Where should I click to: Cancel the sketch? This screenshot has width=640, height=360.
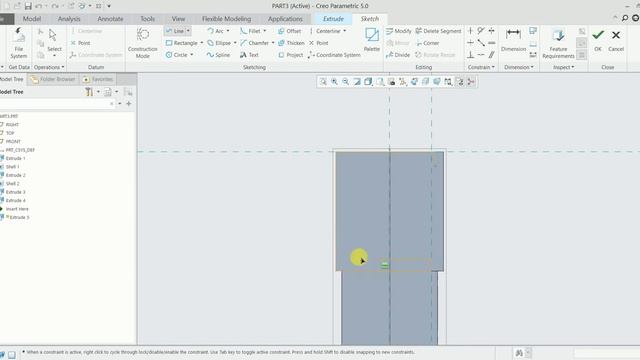tap(616, 40)
